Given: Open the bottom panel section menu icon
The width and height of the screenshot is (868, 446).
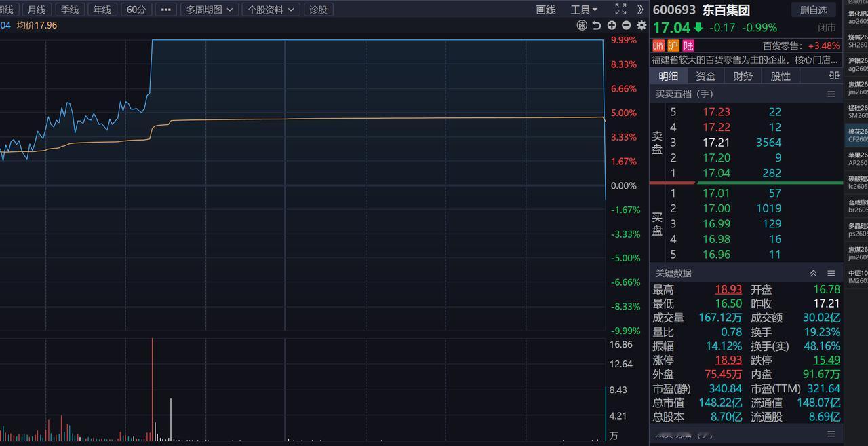Looking at the screenshot, I should coord(831,434).
